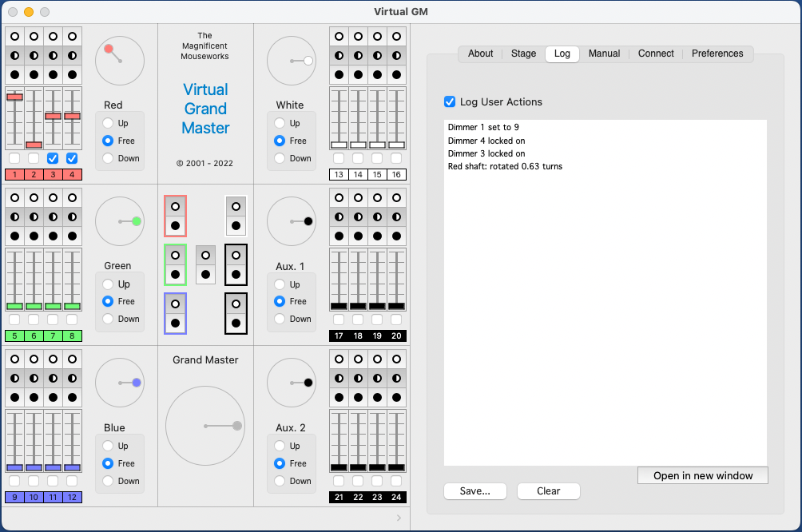Set the Red shaft to Up
The width and height of the screenshot is (802, 532).
click(108, 123)
